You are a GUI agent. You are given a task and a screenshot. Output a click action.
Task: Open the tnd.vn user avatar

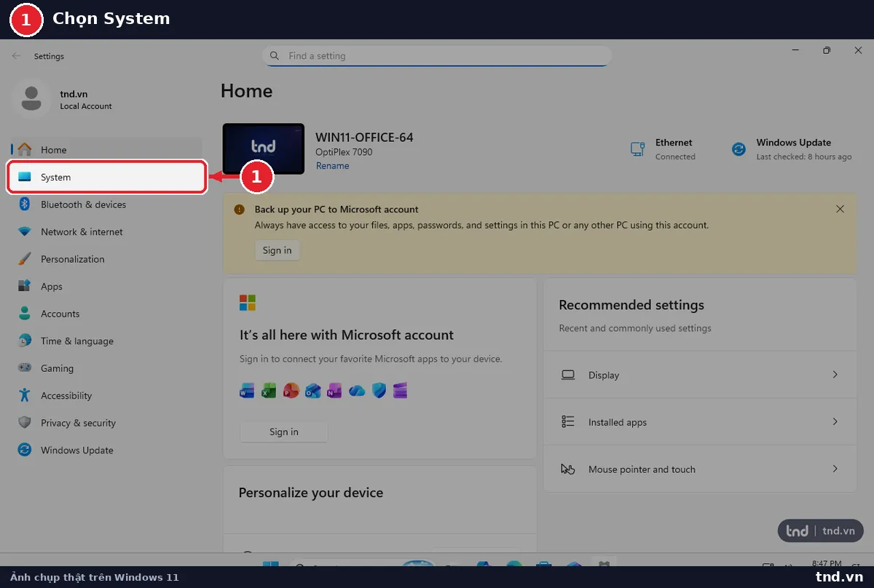click(31, 98)
